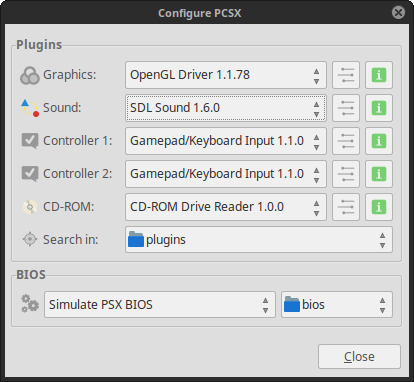Viewport: 414px width, 382px height.
Task: Click the Search in: label
Action: (x=71, y=239)
